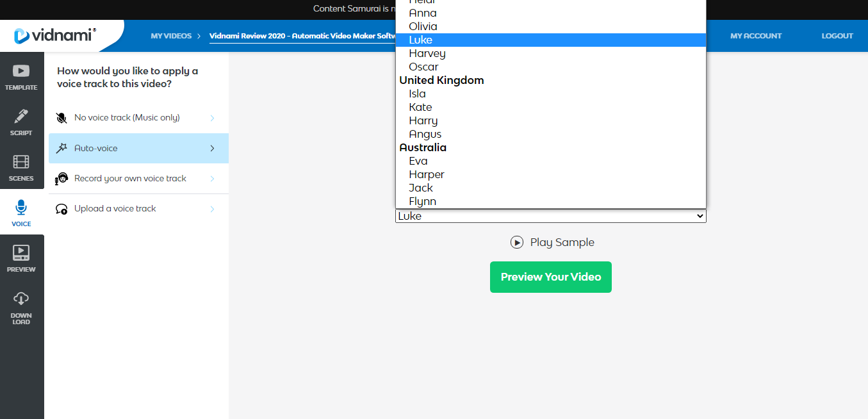Click the Vidnami logo
This screenshot has height=419, width=868.
click(55, 36)
